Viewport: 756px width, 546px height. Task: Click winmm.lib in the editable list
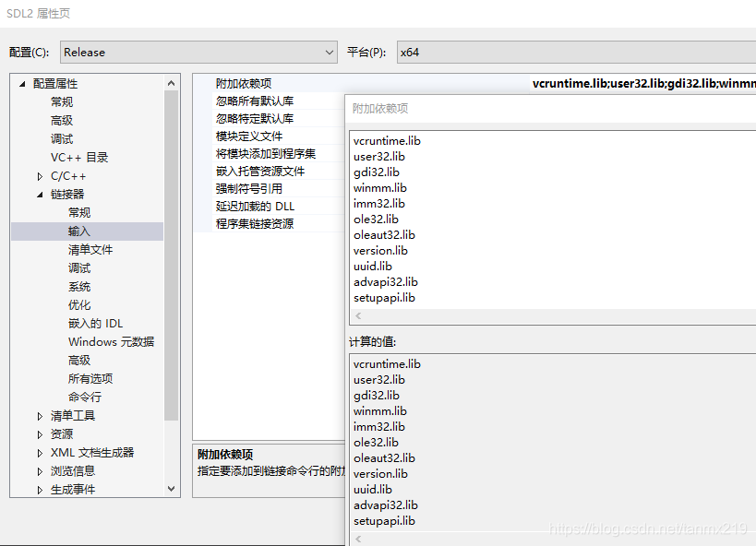click(380, 188)
